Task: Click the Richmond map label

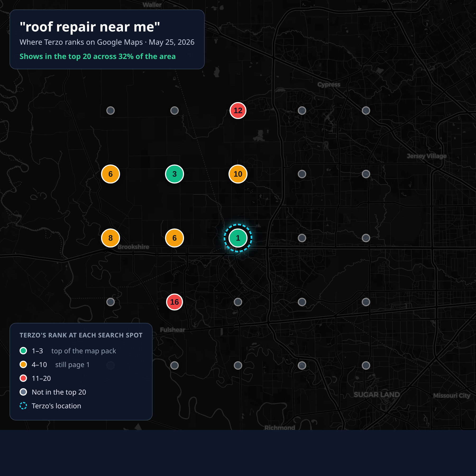Action: click(280, 428)
